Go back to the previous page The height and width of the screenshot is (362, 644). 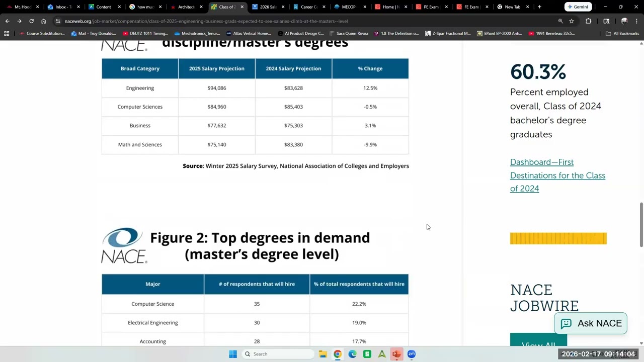click(x=7, y=21)
